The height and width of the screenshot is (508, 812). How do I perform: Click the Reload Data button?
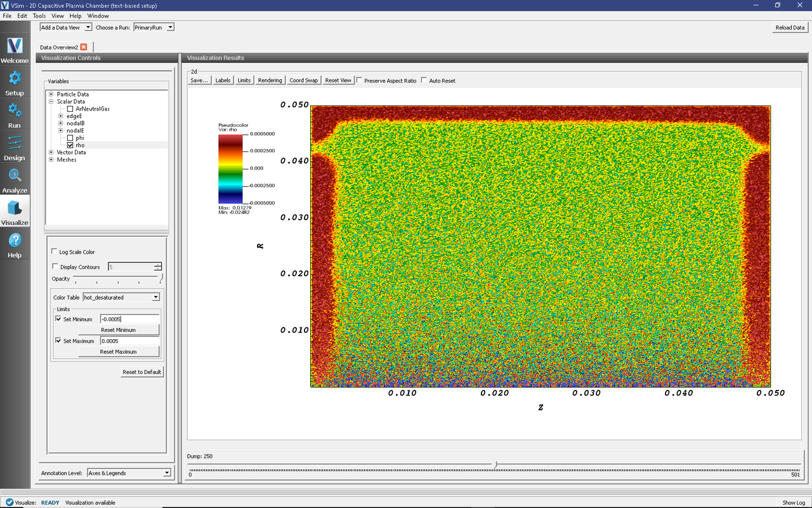click(790, 27)
